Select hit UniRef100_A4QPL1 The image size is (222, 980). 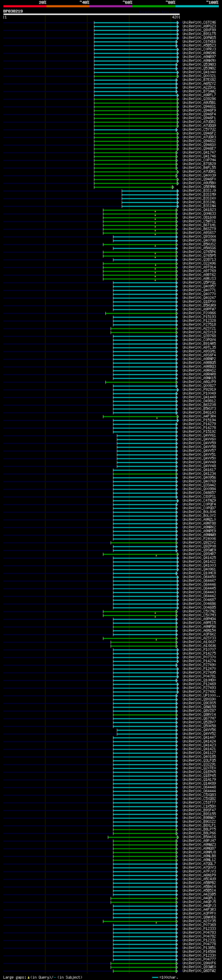tap(199, 898)
